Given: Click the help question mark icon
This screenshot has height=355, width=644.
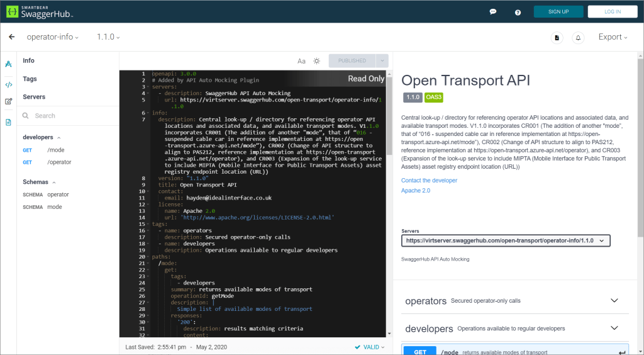Looking at the screenshot, I should point(518,12).
